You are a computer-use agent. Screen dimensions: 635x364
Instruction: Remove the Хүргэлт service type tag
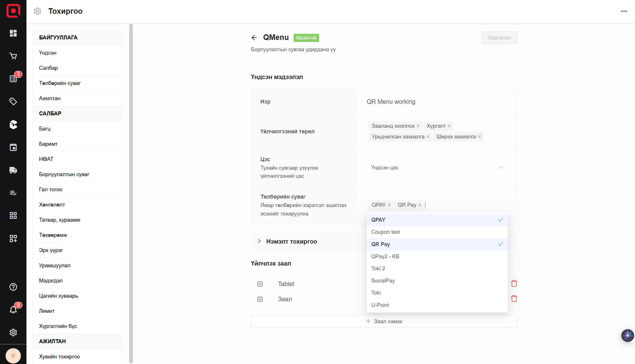(x=450, y=126)
